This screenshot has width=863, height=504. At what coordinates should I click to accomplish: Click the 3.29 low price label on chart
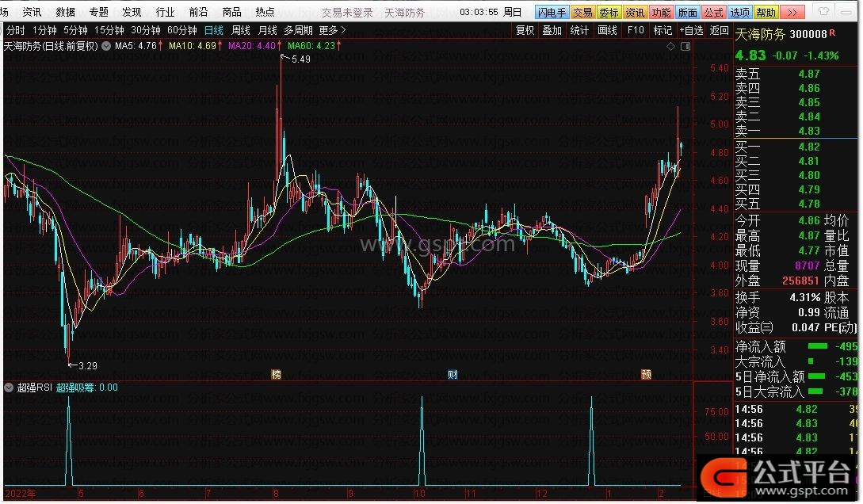tap(87, 365)
